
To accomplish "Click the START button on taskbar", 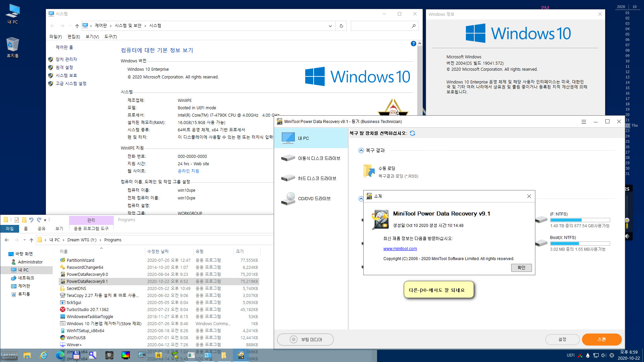I will (x=9, y=356).
